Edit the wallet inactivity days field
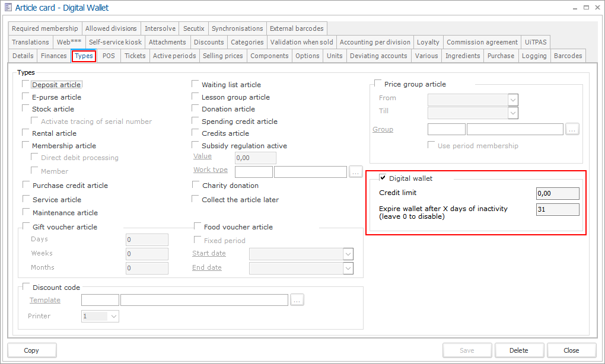 click(557, 209)
